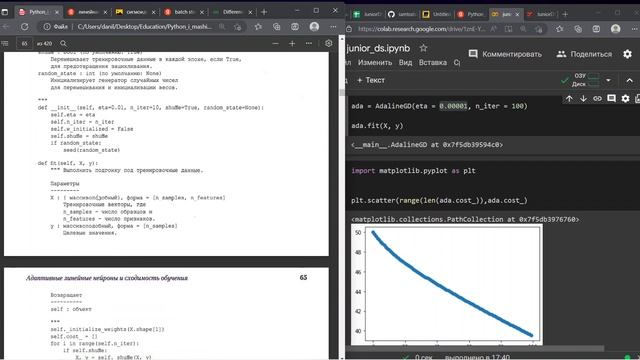Move Colab cell up with arrow icon
This screenshot has height=360, width=640.
569,98
